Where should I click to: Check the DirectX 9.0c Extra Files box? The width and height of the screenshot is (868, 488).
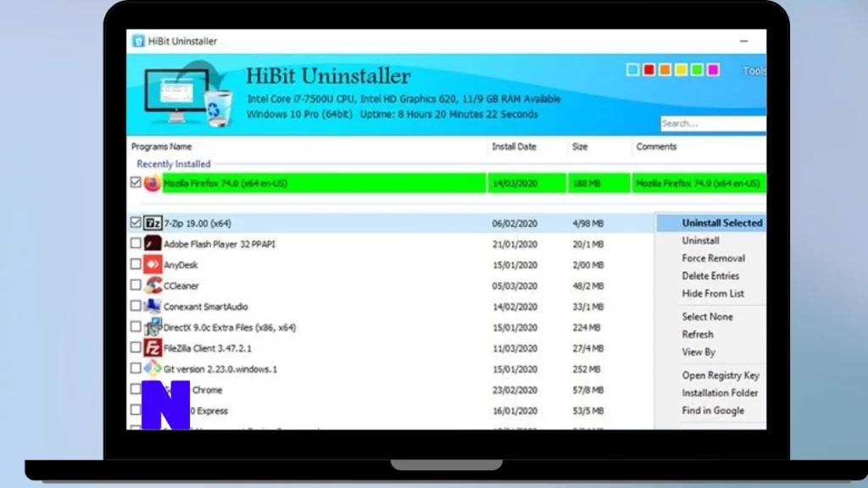pyautogui.click(x=136, y=326)
